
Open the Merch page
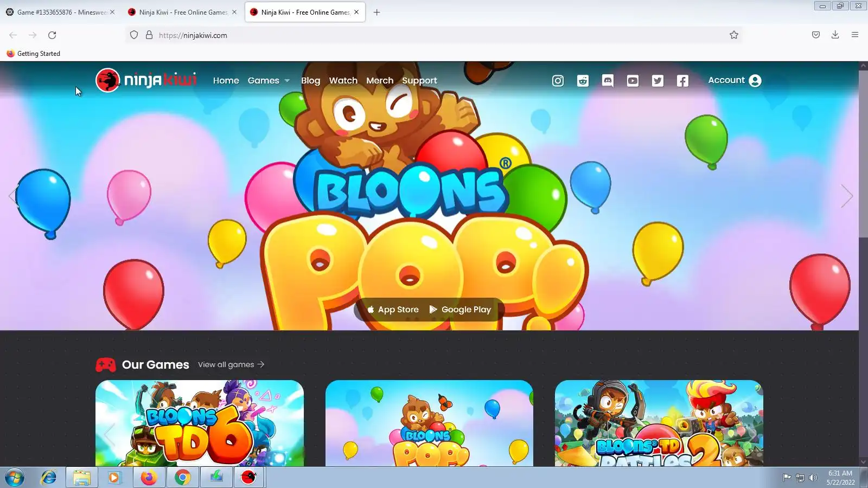click(x=380, y=80)
